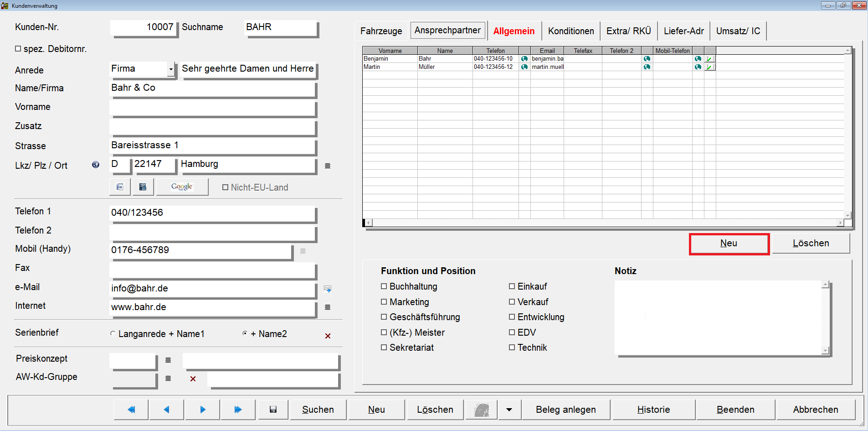Click the contact grid's vertical scrollbar down arrow

pos(847,215)
